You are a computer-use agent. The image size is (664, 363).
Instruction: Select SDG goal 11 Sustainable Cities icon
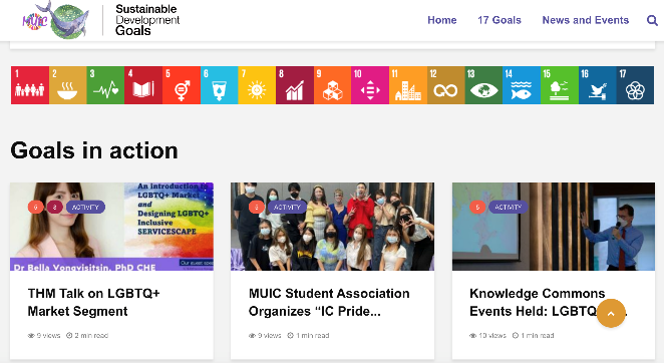click(x=408, y=85)
